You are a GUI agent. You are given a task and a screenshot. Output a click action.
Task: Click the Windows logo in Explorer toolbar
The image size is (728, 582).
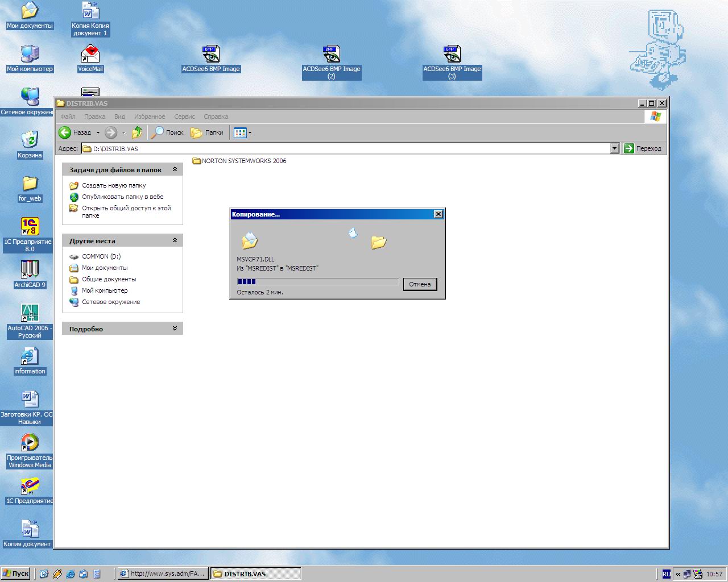[656, 117]
